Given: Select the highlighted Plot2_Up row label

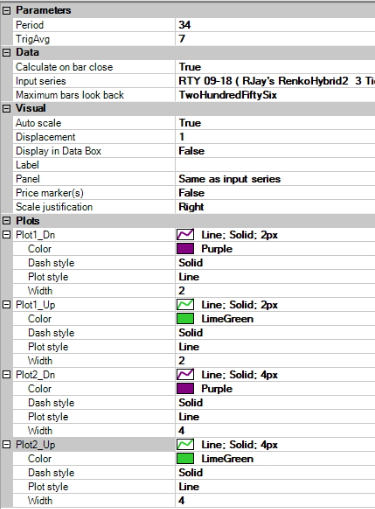Looking at the screenshot, I should [x=35, y=445].
